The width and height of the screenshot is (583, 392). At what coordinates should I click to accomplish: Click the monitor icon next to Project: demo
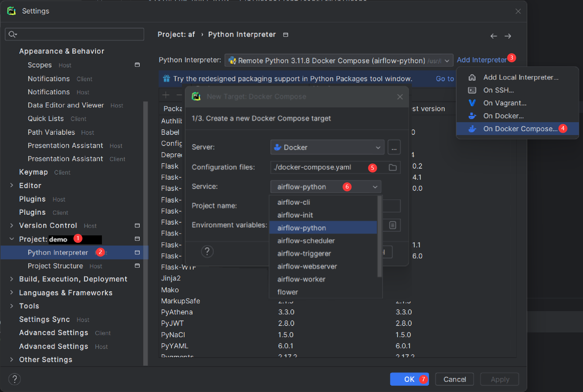[x=137, y=239]
